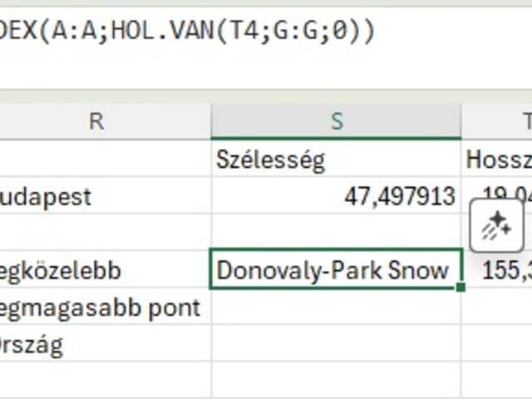Select column S by its header
Viewport: 532px width, 399px height.
(336, 121)
